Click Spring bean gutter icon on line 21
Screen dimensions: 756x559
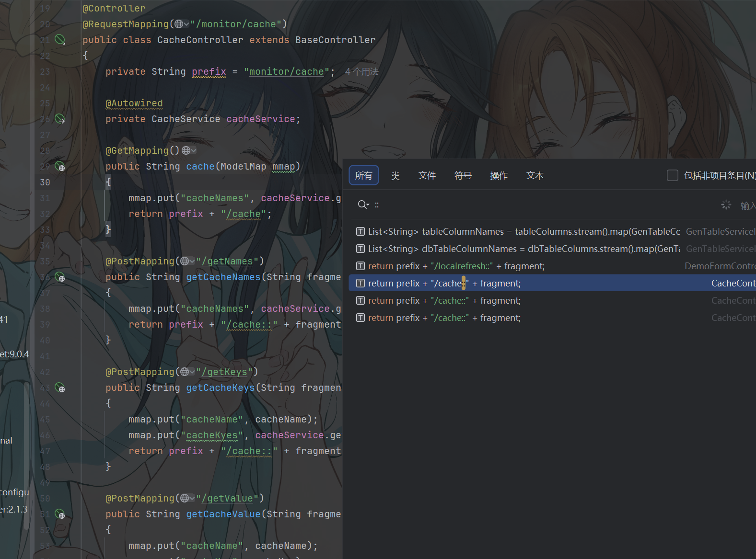coord(60,39)
